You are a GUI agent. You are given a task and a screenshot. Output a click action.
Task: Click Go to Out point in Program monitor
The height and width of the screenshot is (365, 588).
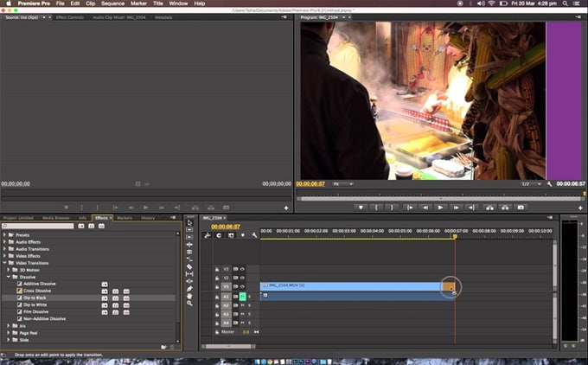click(471, 208)
